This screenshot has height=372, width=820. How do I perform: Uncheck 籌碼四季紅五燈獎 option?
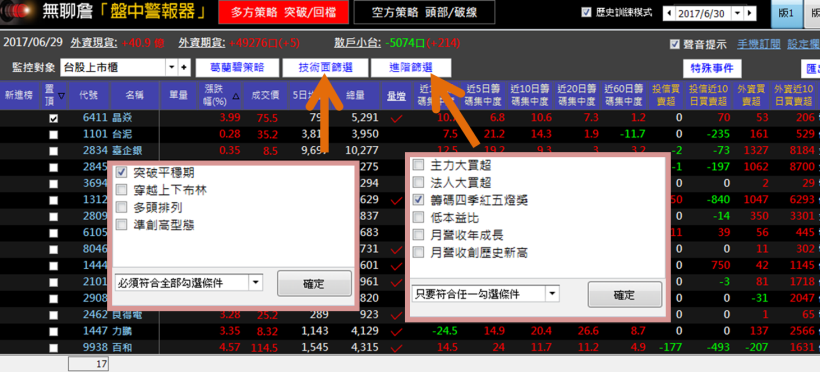(418, 200)
